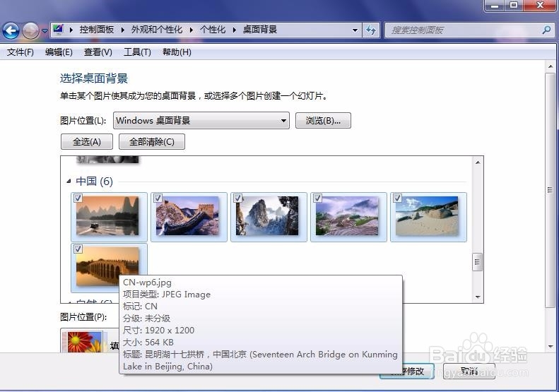
Task: Expand the breadcrumb arrow after 个性化
Action: [234, 30]
